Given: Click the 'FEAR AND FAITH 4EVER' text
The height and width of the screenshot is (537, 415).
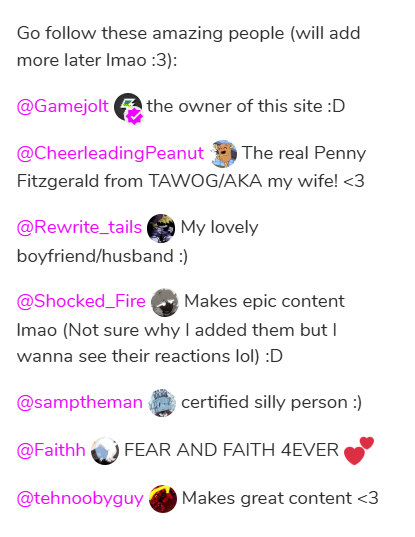Looking at the screenshot, I should tap(231, 450).
